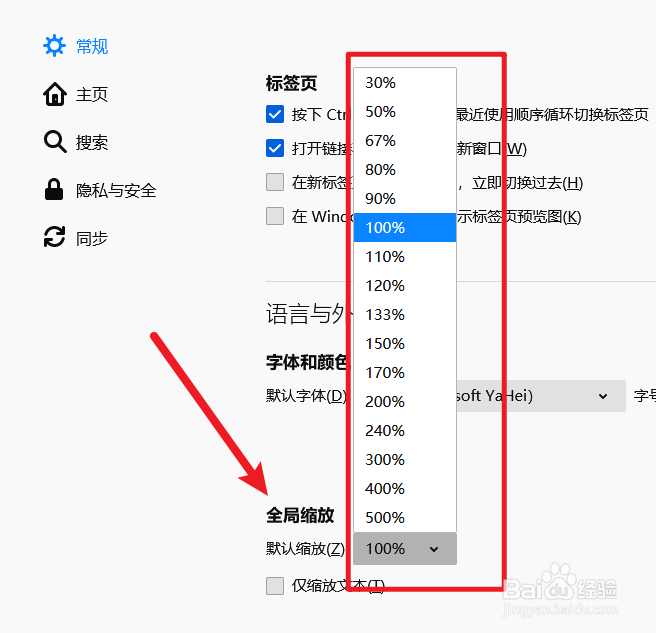This screenshot has width=656, height=633.
Task: Enable the zoom text only checkbox
Action: [x=275, y=586]
